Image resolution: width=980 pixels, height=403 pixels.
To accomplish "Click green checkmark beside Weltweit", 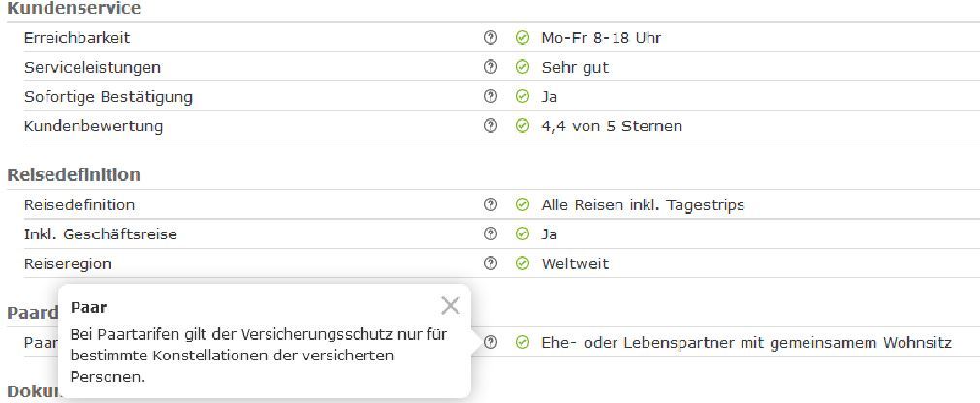I will [x=522, y=263].
